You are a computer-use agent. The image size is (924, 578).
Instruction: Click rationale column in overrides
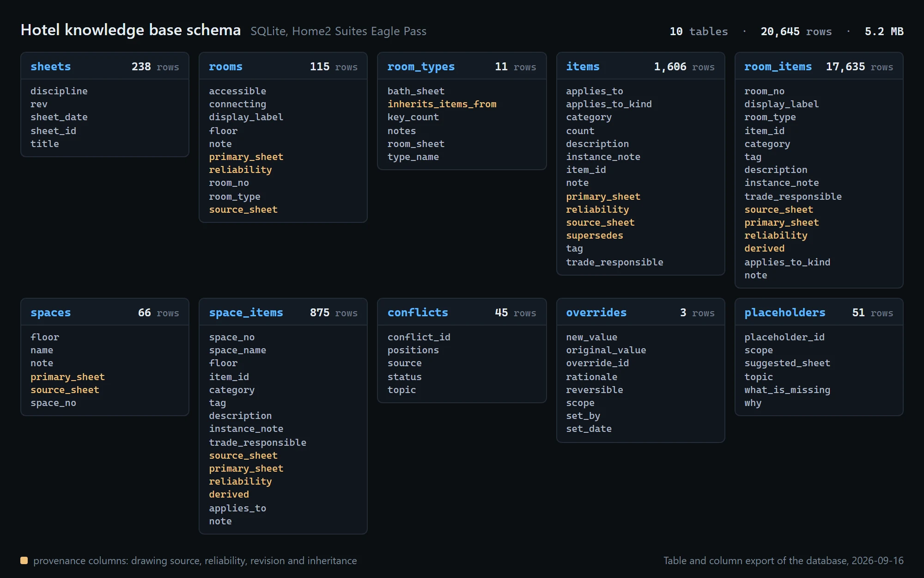(591, 377)
